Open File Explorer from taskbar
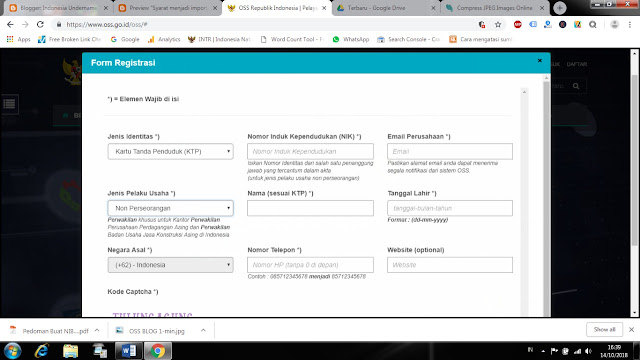 coord(70,351)
